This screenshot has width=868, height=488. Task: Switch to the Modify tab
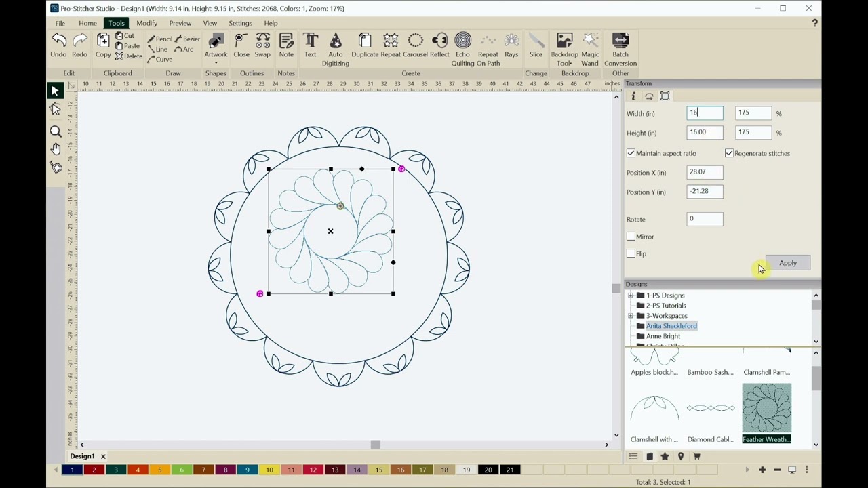(x=146, y=23)
